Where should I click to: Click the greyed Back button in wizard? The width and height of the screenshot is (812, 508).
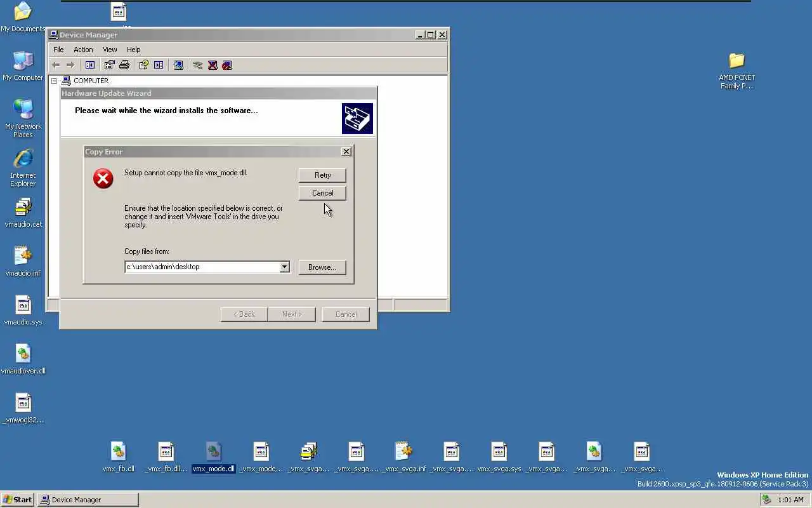(244, 314)
